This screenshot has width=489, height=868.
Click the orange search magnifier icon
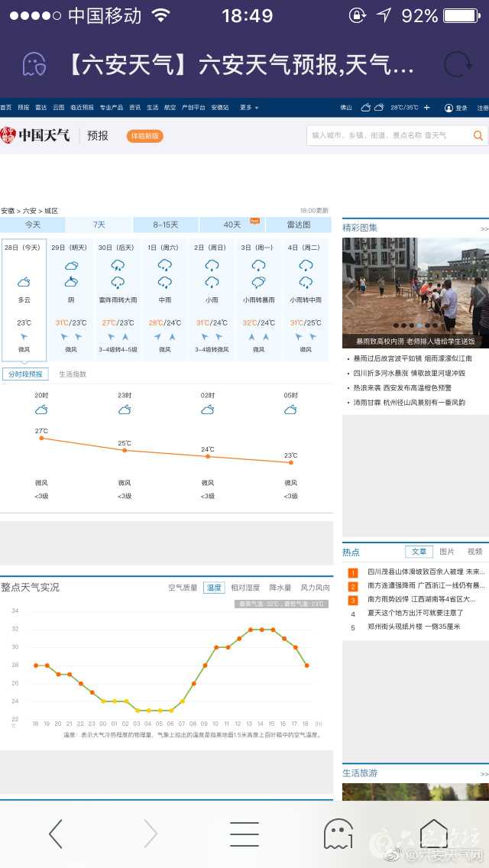(478, 135)
